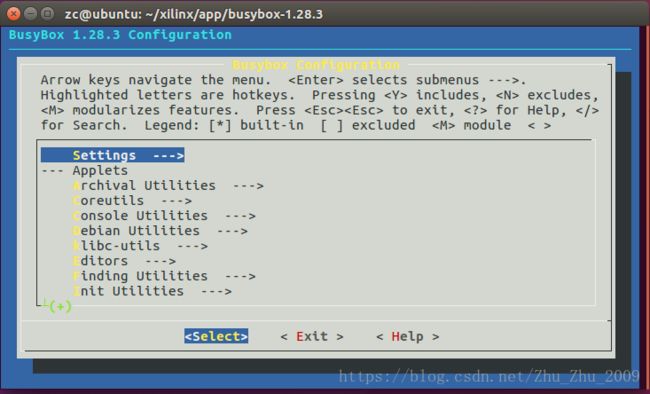Choose the Exit button
This screenshot has width=650, height=394.
312,336
